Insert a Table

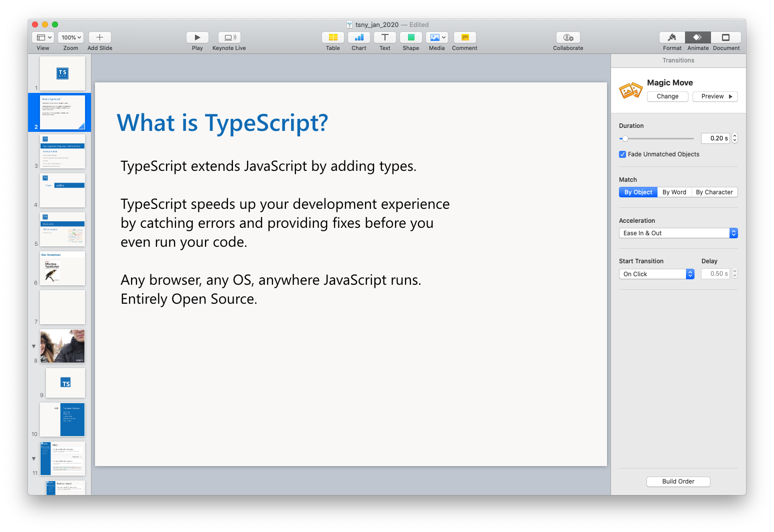[x=333, y=37]
